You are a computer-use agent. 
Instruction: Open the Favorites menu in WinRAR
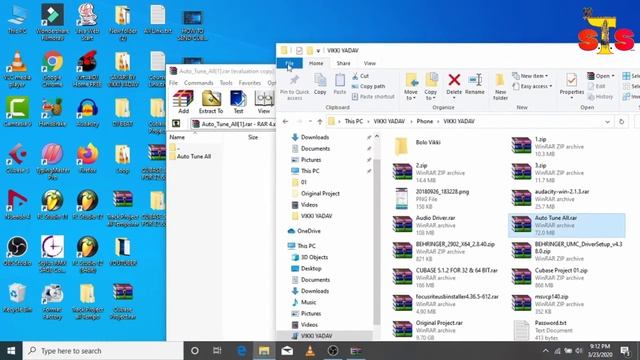249,83
